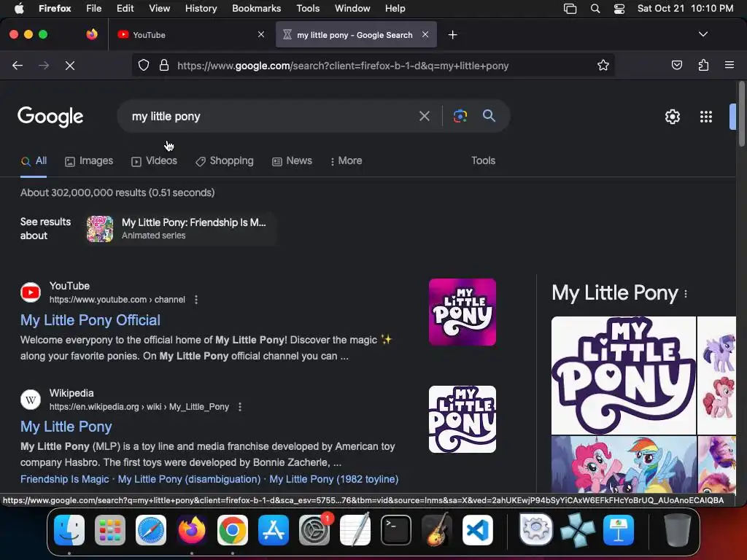747x560 pixels.
Task: Launch Terminal from the Dock
Action: [396, 530]
